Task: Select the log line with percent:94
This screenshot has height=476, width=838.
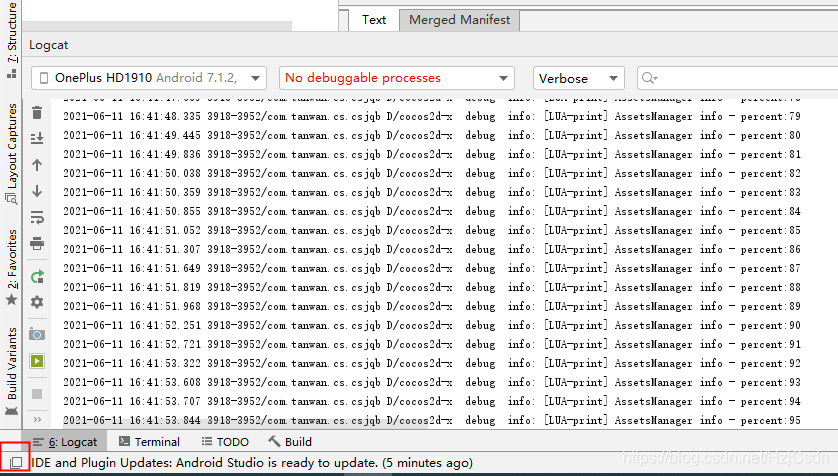Action: click(432, 401)
